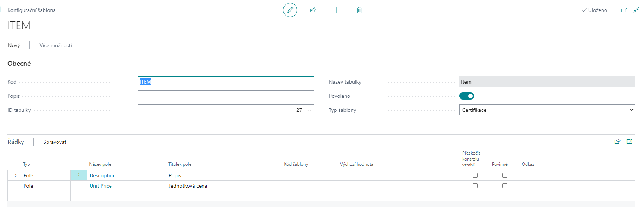Toggle the Povoleno switch

coord(466,96)
